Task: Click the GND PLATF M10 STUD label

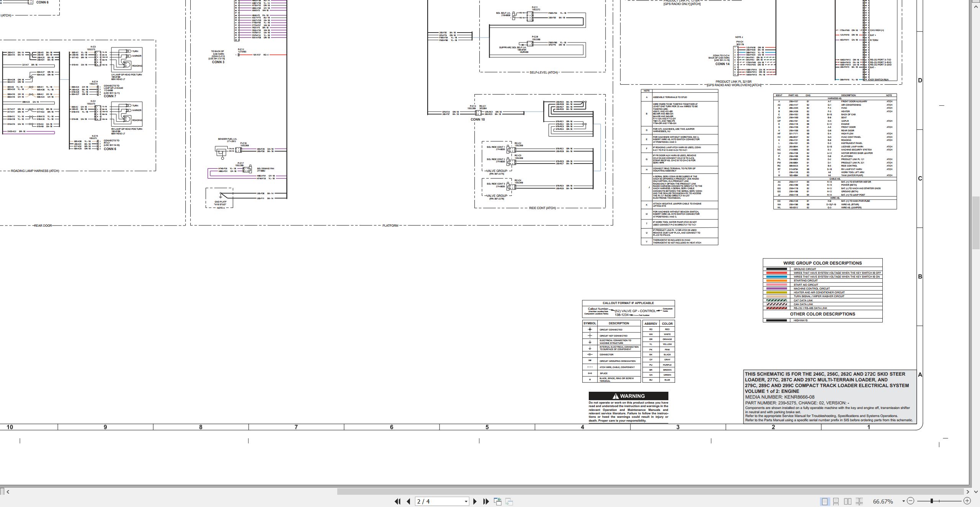Action: coord(220,203)
